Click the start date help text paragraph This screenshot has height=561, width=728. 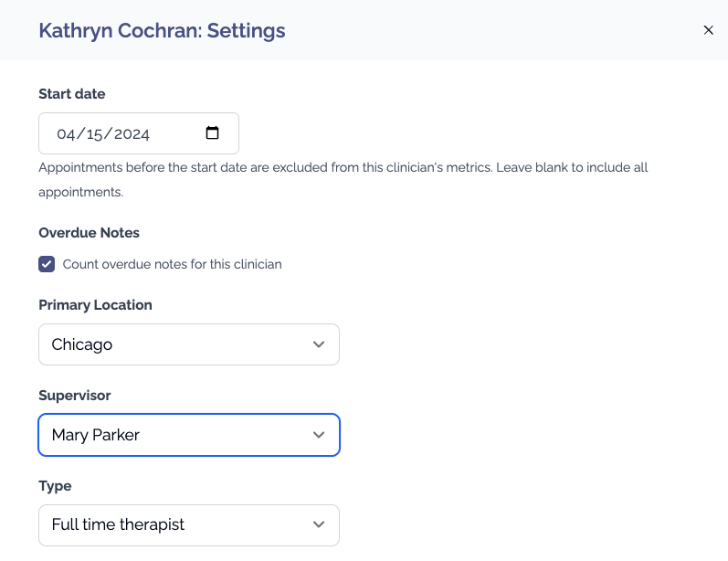coord(343,179)
